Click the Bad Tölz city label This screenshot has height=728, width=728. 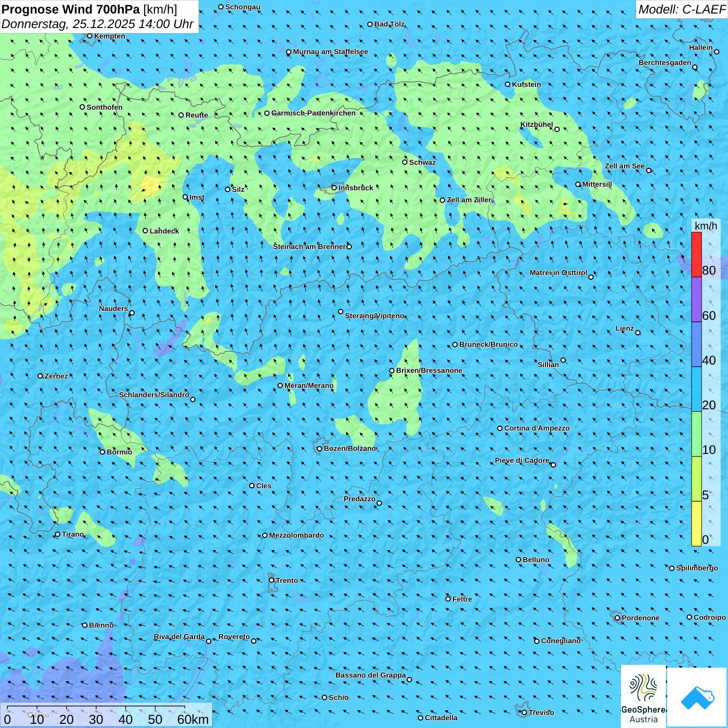389,24
